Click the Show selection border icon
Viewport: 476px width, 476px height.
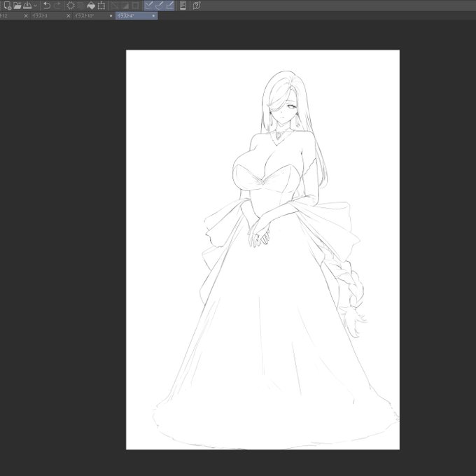click(135, 5)
